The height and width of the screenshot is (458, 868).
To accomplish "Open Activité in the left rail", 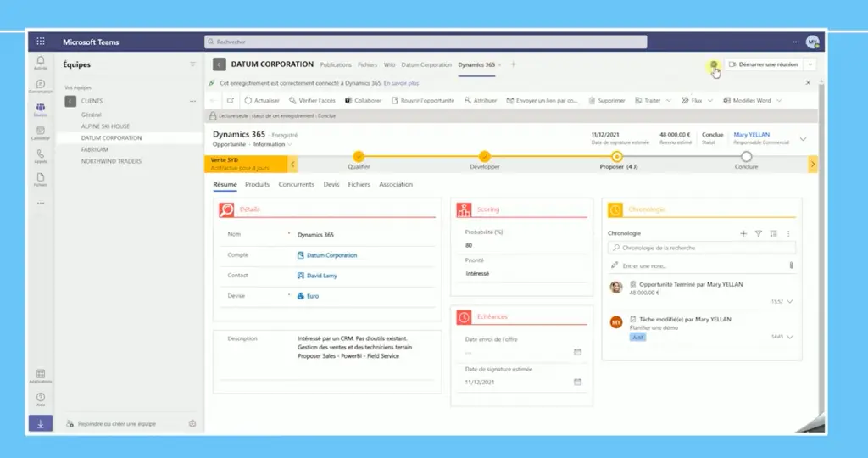I will pos(41,63).
